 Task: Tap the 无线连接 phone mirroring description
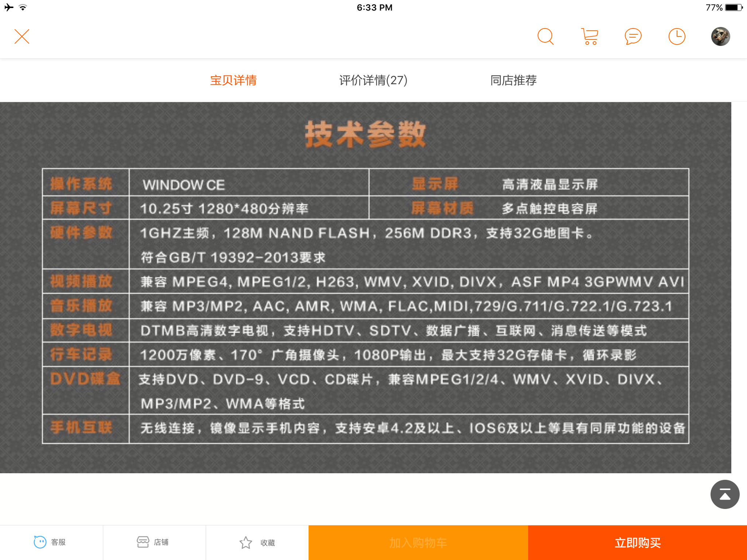click(x=413, y=428)
